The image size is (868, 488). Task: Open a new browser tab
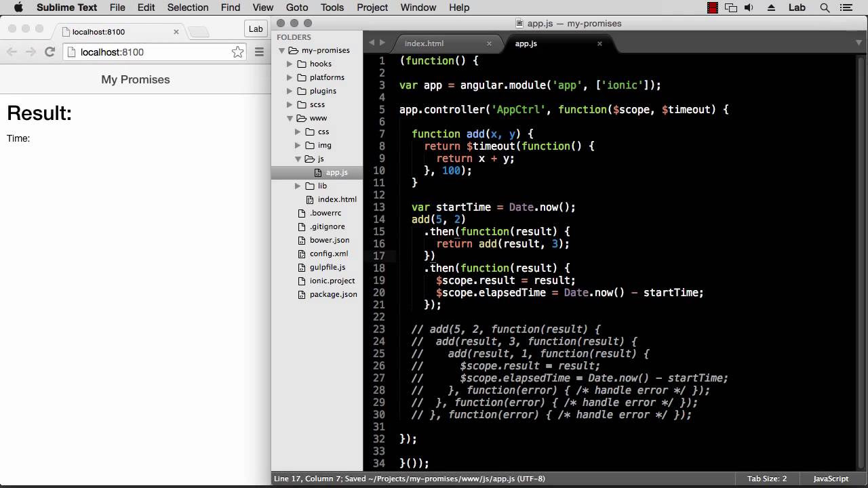198,31
